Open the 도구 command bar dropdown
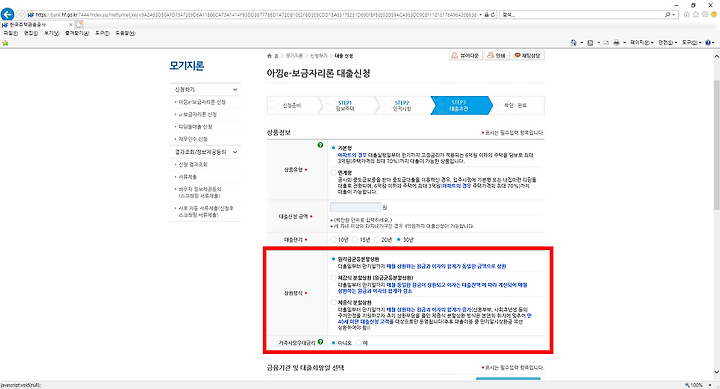This screenshot has width=720, height=389. click(692, 42)
